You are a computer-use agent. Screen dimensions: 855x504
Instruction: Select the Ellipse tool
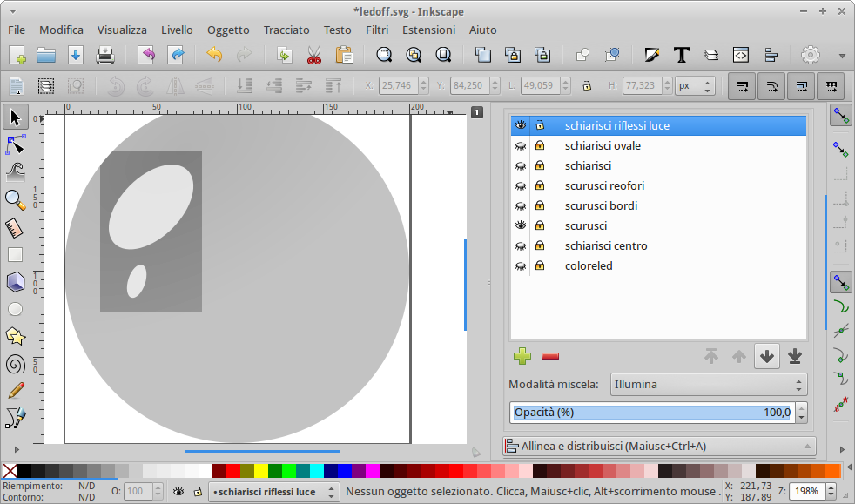15,308
